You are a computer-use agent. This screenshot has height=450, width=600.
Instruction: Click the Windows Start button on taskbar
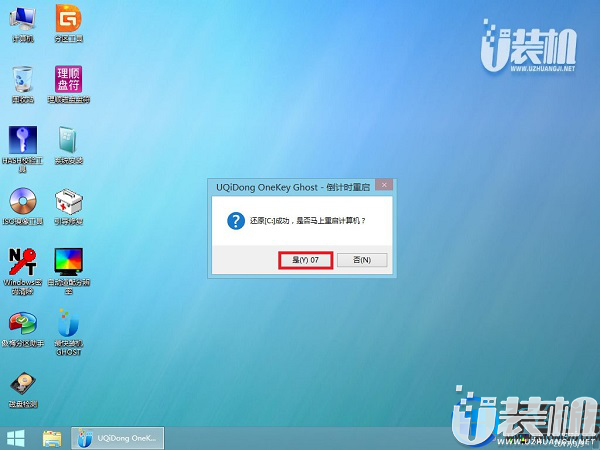tap(16, 439)
